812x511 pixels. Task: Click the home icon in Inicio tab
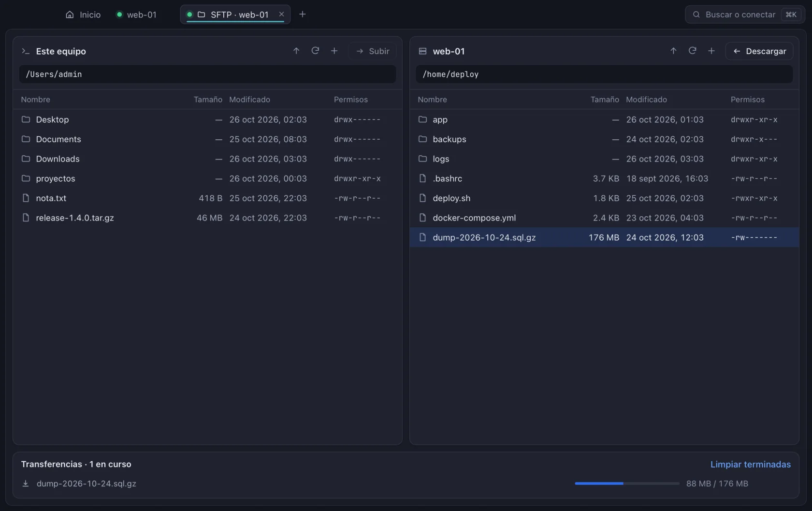pyautogui.click(x=70, y=15)
